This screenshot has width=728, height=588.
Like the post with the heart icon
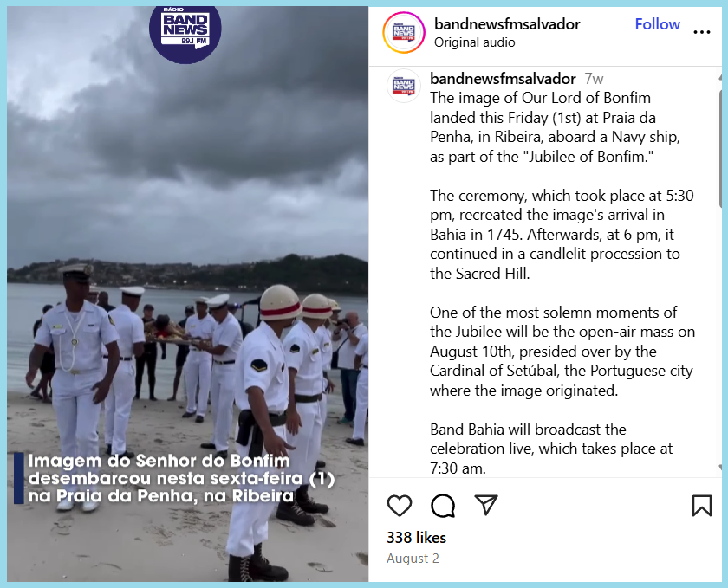click(400, 506)
